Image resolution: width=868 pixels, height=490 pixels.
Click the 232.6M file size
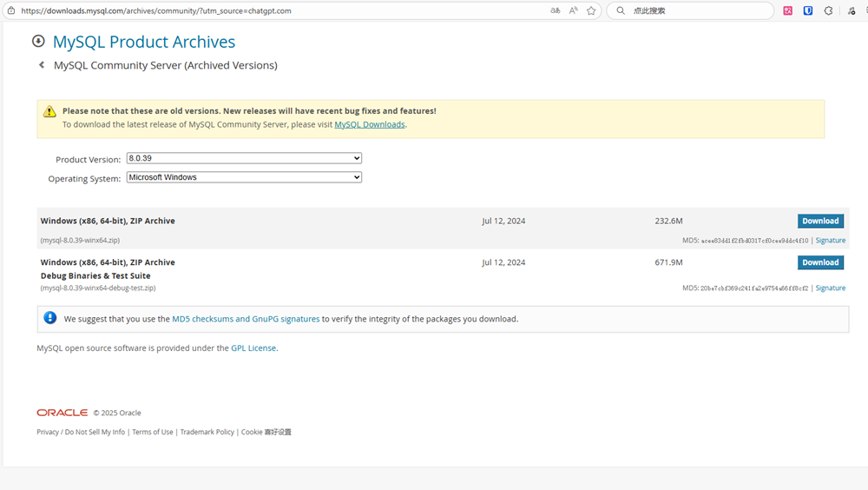[668, 221]
